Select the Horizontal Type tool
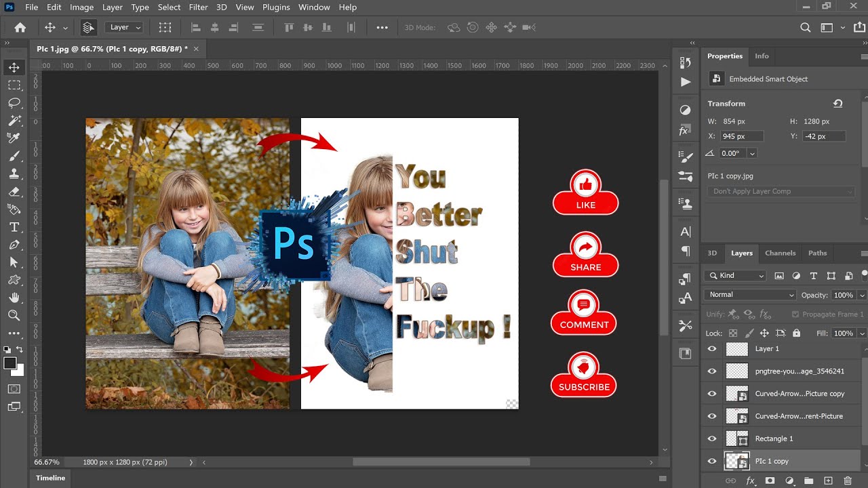868x488 pixels. pyautogui.click(x=14, y=227)
